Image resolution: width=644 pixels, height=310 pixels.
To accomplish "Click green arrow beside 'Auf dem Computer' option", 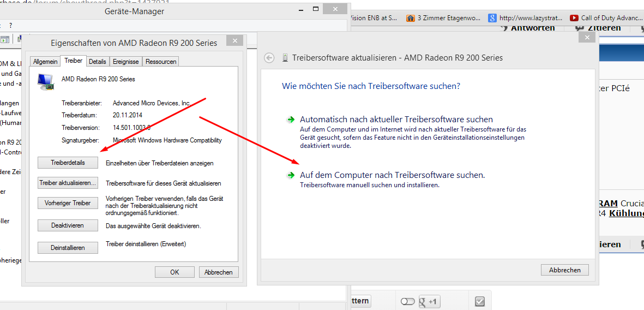I will click(291, 175).
